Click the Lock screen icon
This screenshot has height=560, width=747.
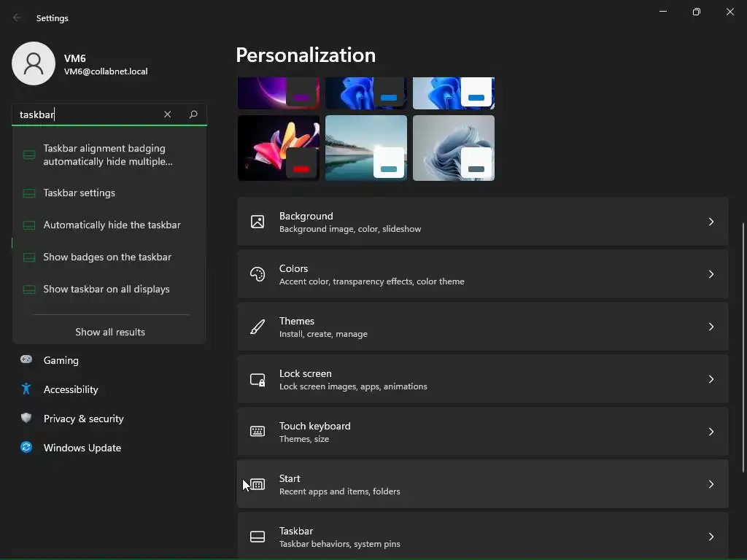pyautogui.click(x=258, y=379)
